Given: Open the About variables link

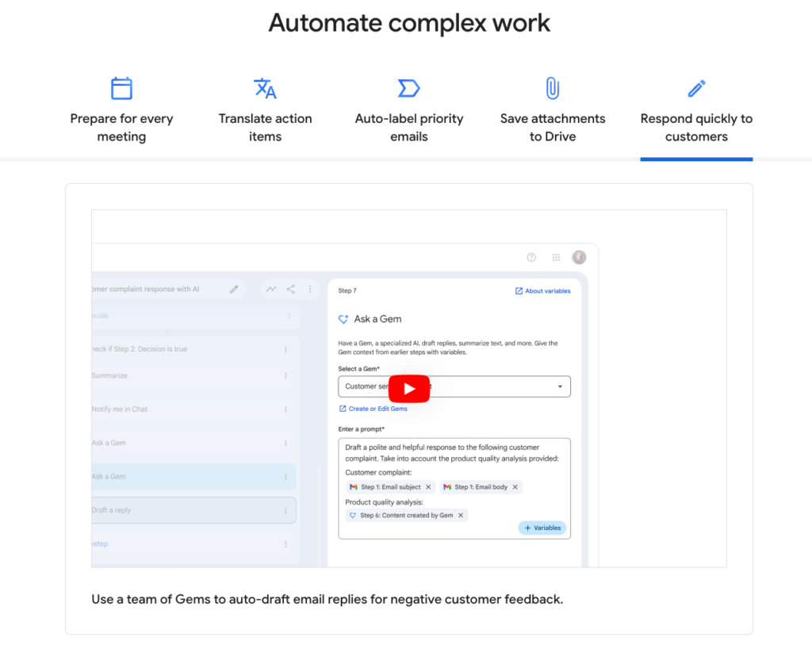Looking at the screenshot, I should 542,290.
